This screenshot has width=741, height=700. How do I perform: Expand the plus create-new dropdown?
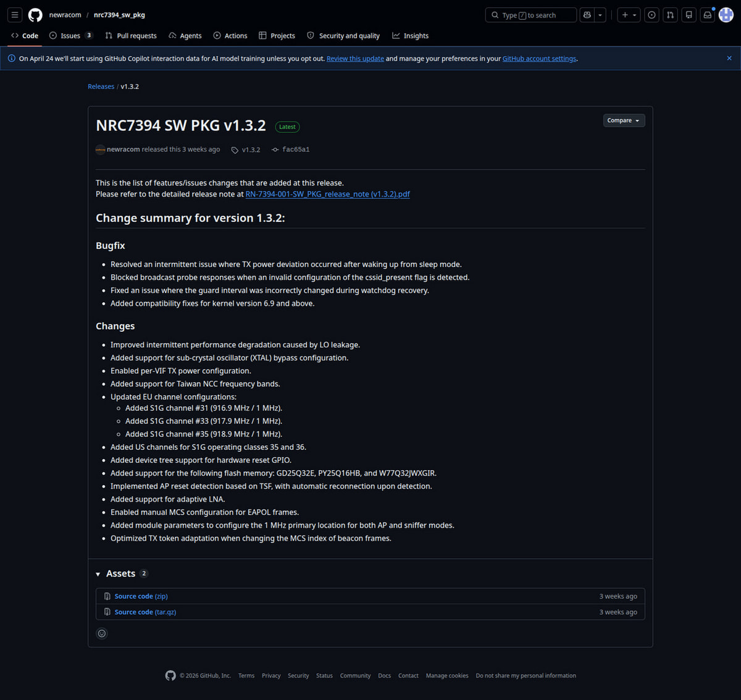pyautogui.click(x=629, y=15)
